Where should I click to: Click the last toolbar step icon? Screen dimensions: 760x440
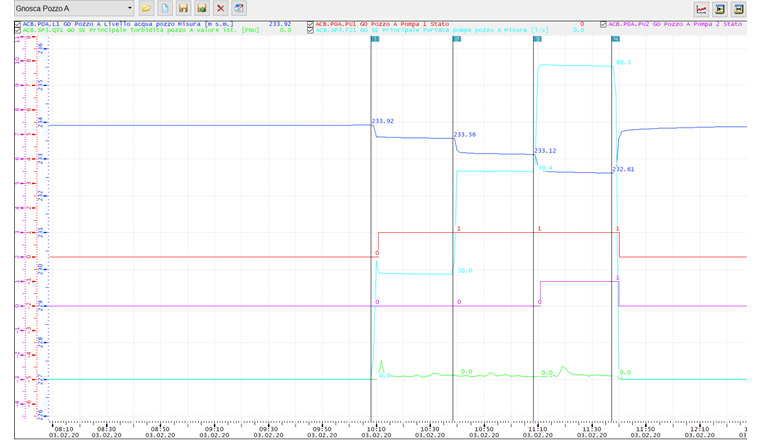point(738,9)
